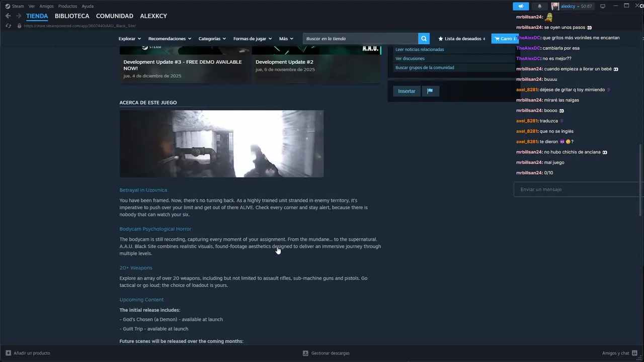The height and width of the screenshot is (362, 644).
Task: Open Lista de deseados wishlist
Action: coord(461,39)
